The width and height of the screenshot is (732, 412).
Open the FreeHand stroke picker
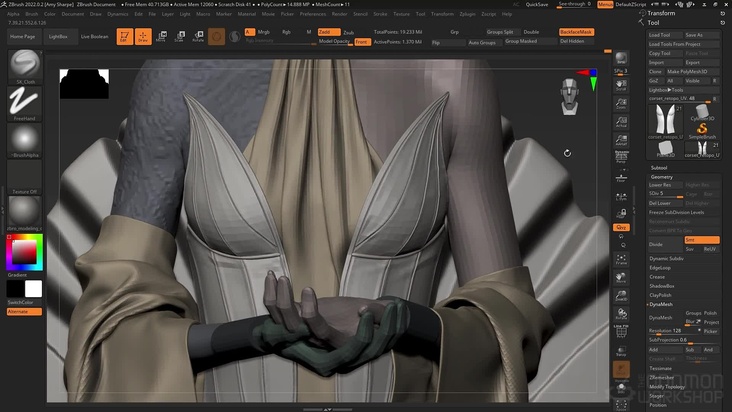pyautogui.click(x=25, y=104)
